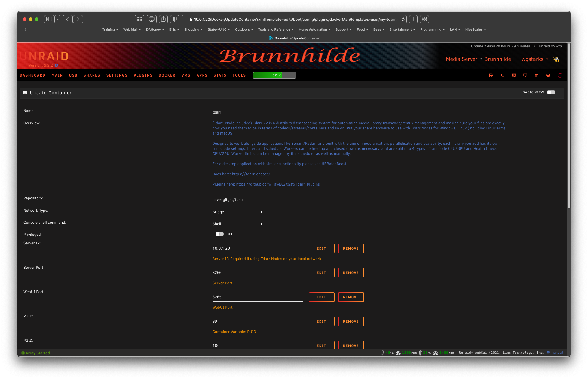Viewport: 588px width, 379px height.
Task: Click the red alert notification icon
Action: [x=560, y=75]
